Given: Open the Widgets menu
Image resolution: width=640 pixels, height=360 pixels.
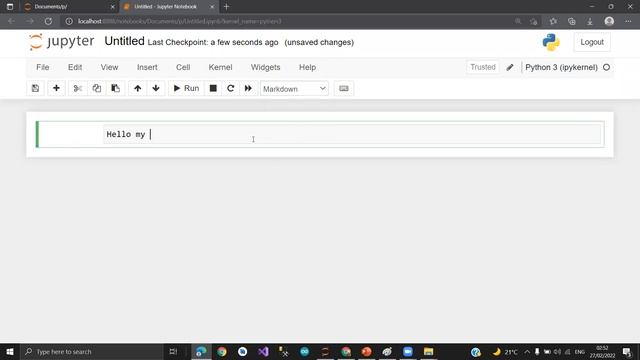Looking at the screenshot, I should click(x=265, y=67).
